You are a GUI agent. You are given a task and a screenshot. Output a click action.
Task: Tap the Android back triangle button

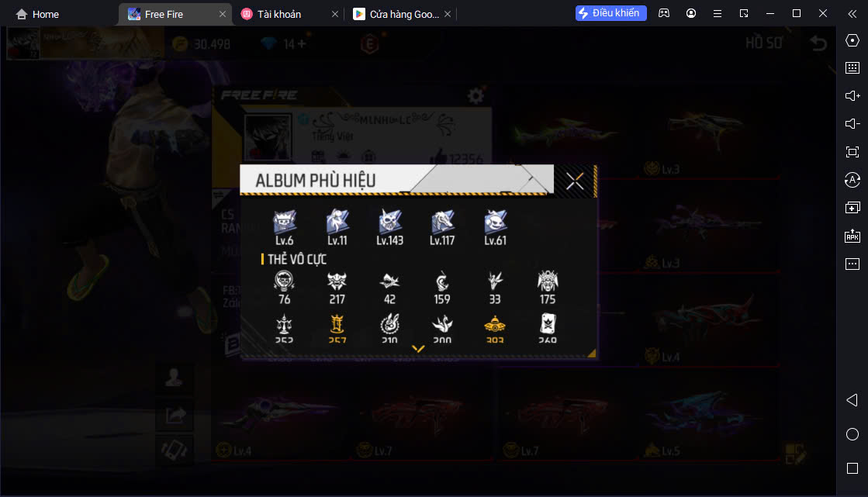coord(852,400)
